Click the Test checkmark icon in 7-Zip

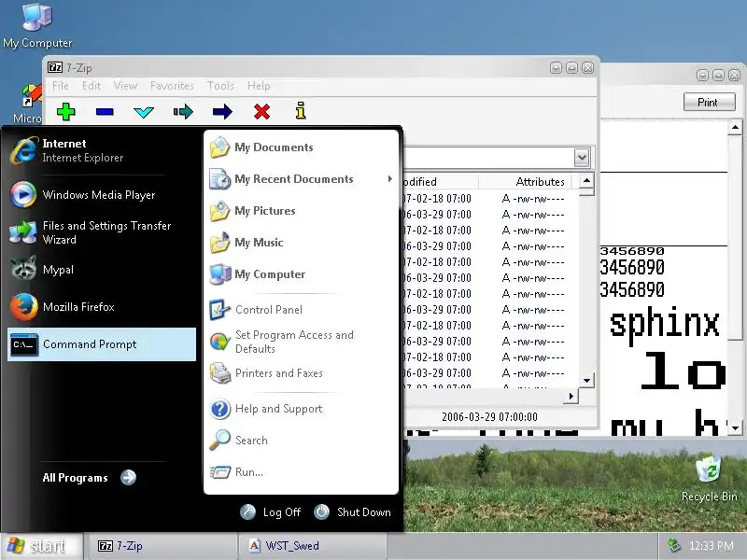(144, 112)
